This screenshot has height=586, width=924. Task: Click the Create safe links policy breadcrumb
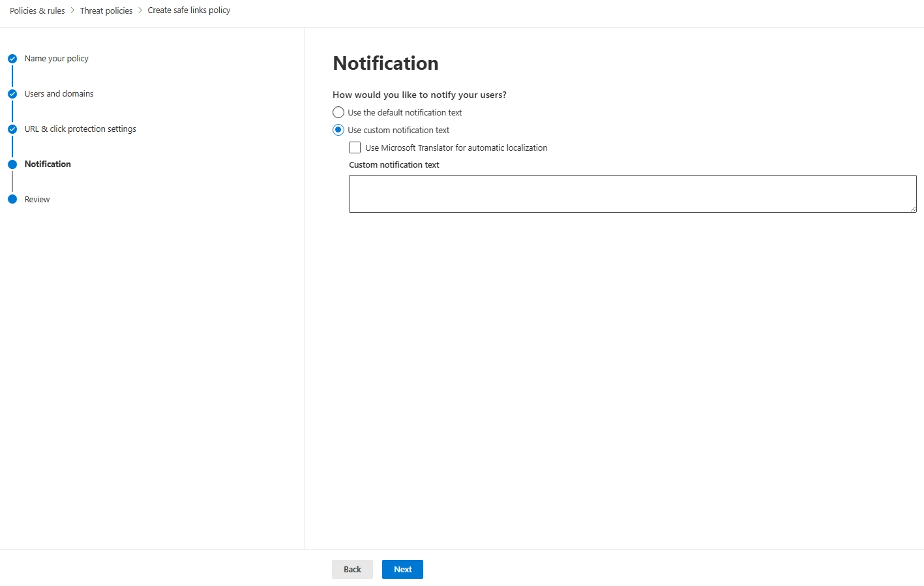point(188,10)
